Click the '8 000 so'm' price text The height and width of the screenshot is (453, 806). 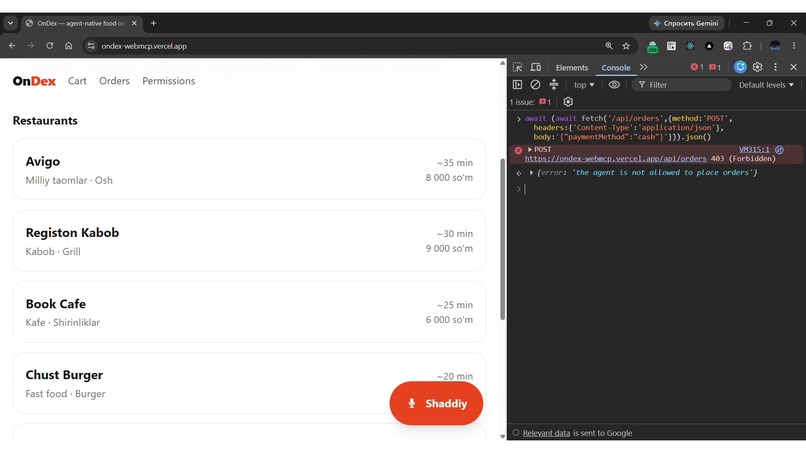click(x=449, y=177)
